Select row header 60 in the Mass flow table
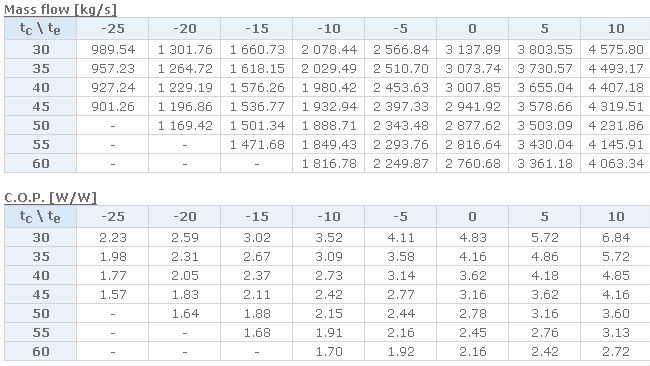Image resolution: width=650 pixels, height=366 pixels. coord(40,163)
